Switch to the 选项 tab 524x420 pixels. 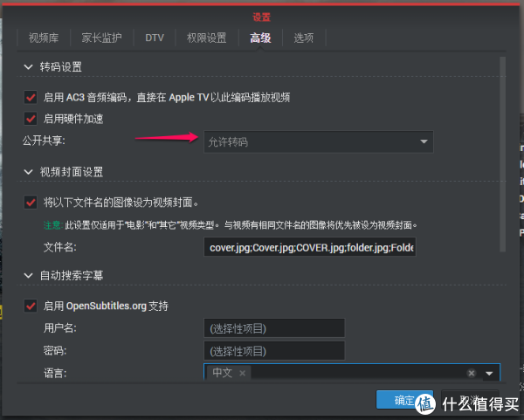coord(304,38)
